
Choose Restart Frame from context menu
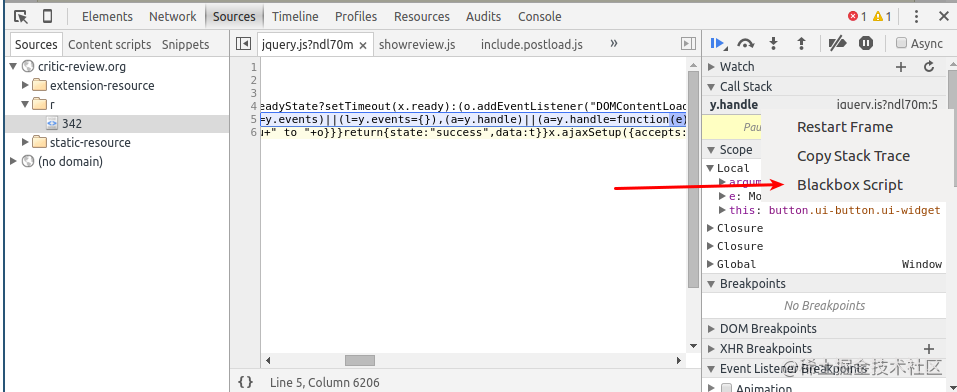pyautogui.click(x=845, y=127)
